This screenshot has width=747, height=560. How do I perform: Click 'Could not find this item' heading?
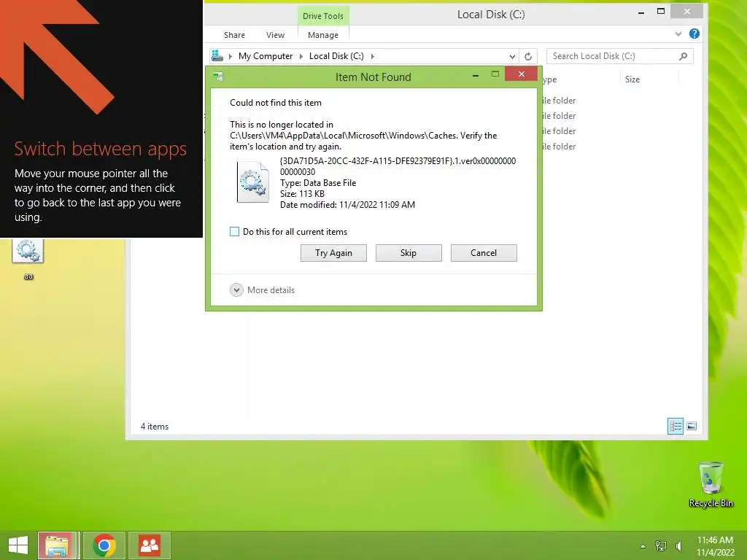(x=275, y=103)
